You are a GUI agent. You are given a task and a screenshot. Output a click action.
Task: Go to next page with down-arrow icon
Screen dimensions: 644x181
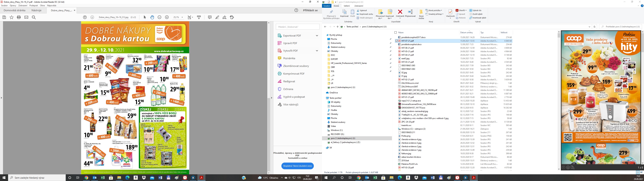coord(92,17)
